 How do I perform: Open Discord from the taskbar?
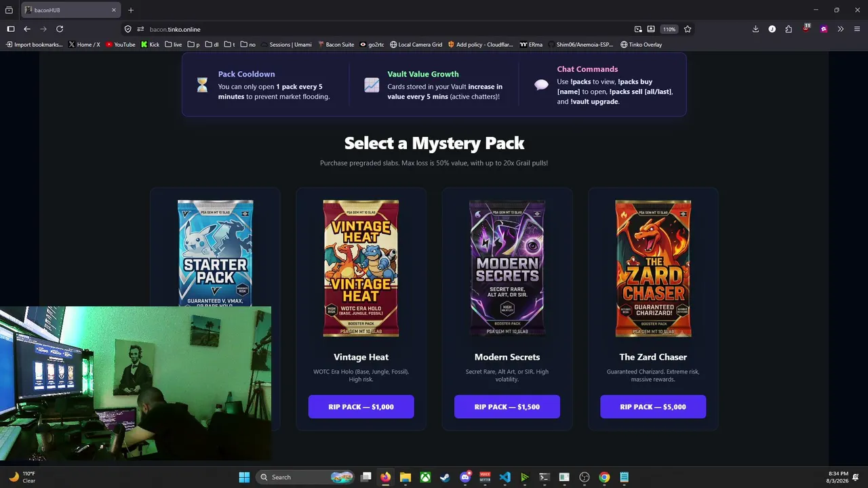point(465,477)
